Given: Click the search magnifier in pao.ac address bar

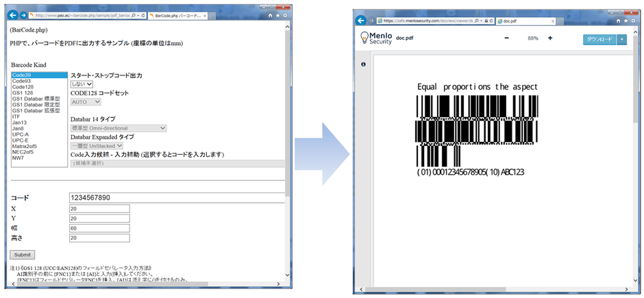Looking at the screenshot, I should (133, 16).
